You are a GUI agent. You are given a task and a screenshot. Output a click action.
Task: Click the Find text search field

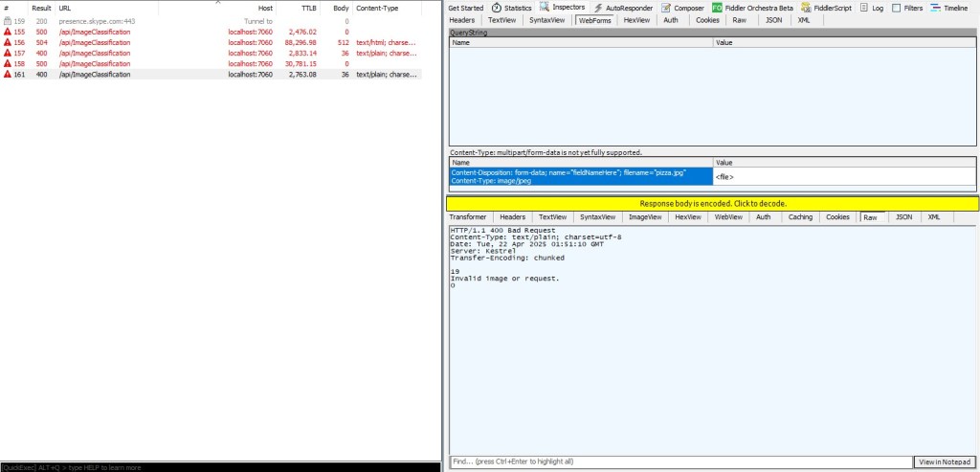679,461
